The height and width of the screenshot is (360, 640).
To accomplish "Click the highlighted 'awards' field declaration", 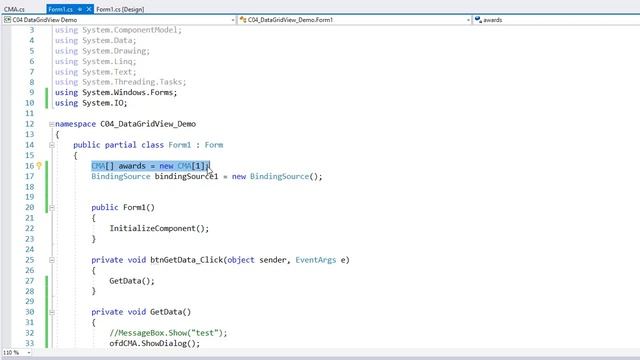I will click(151, 166).
